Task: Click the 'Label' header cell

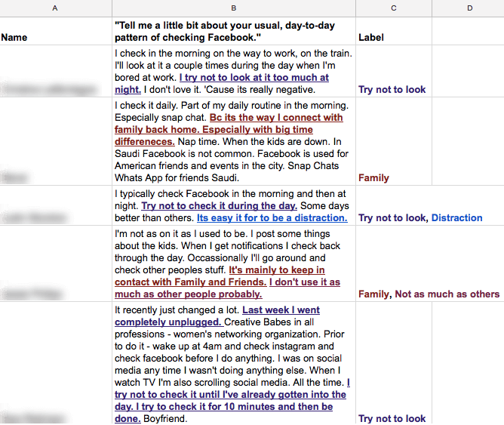Action: [394, 31]
